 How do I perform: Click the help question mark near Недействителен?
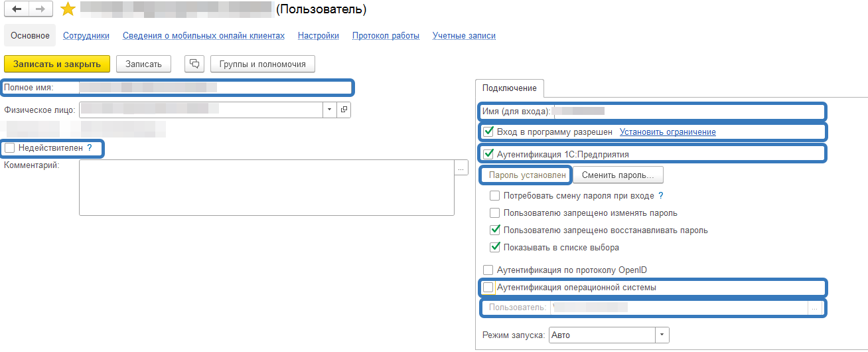pos(90,148)
